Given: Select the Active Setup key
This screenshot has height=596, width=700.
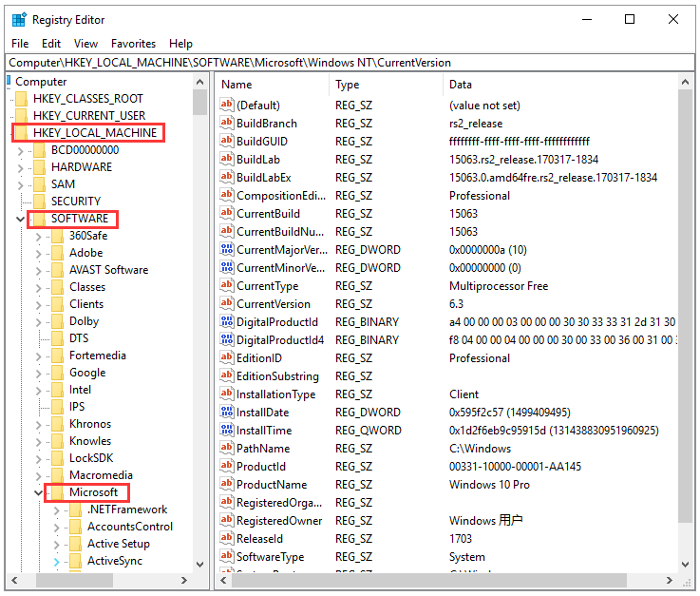Looking at the screenshot, I should click(x=119, y=544).
